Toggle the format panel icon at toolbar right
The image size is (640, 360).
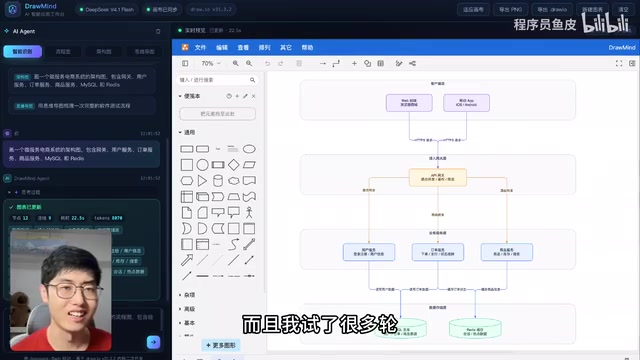point(632,63)
